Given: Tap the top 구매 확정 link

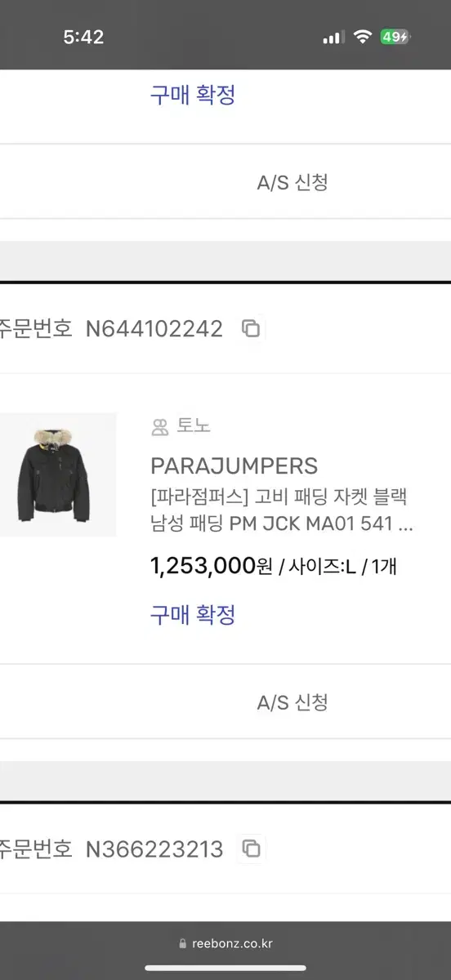Looking at the screenshot, I should pyautogui.click(x=193, y=95).
